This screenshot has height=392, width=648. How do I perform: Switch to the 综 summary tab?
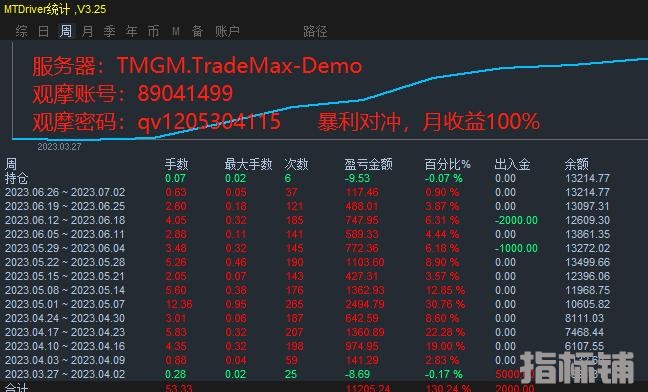pyautogui.click(x=21, y=31)
